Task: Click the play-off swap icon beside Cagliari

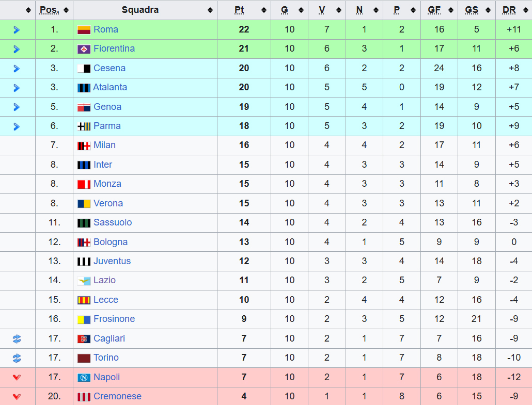Action: (17, 339)
